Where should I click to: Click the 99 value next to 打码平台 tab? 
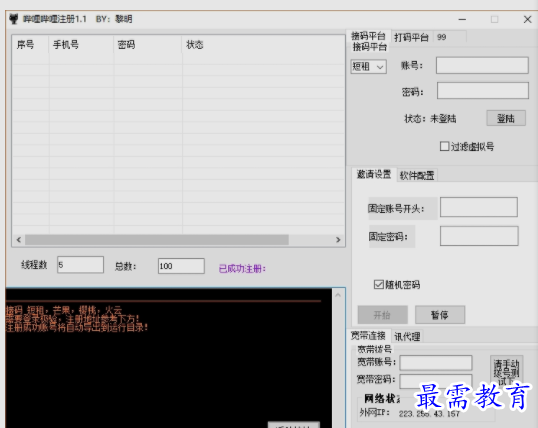pyautogui.click(x=442, y=37)
